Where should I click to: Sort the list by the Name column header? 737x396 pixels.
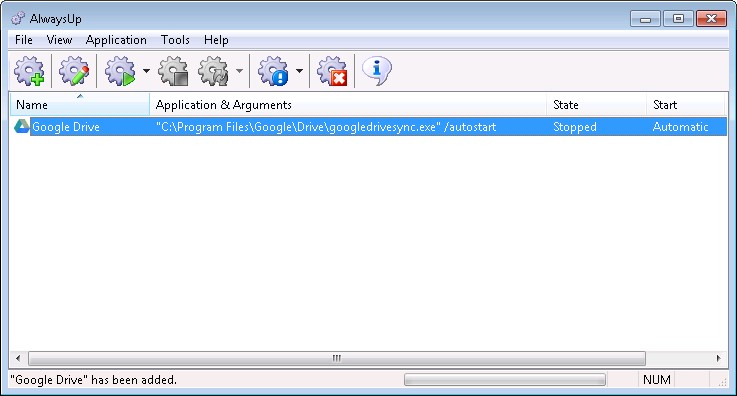point(79,104)
